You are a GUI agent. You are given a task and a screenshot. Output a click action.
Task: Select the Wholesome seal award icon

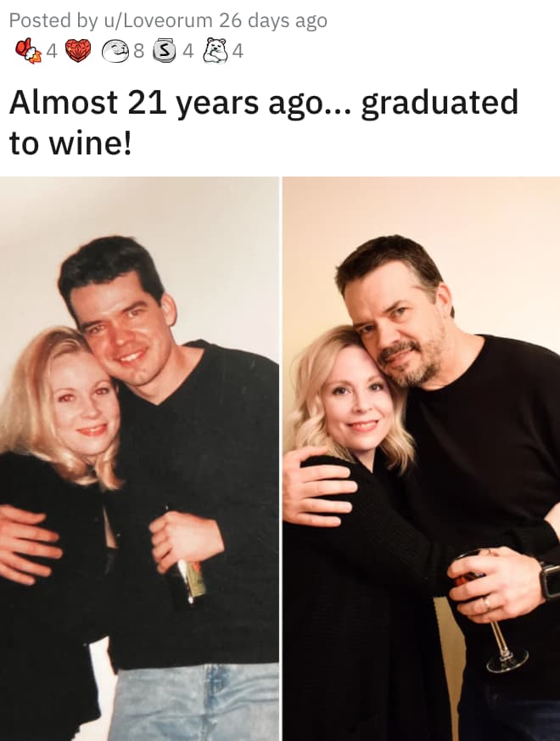[116, 51]
